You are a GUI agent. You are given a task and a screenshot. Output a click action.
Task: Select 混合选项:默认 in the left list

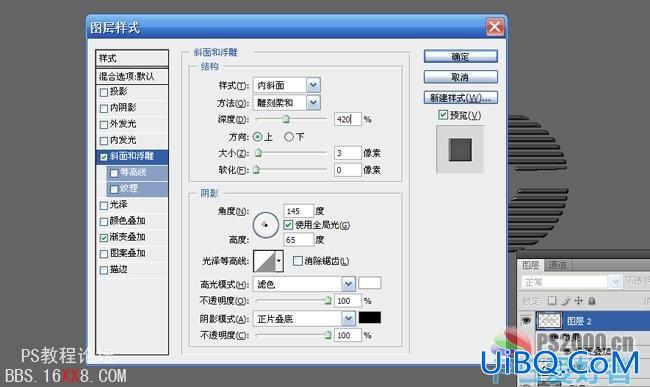132,76
